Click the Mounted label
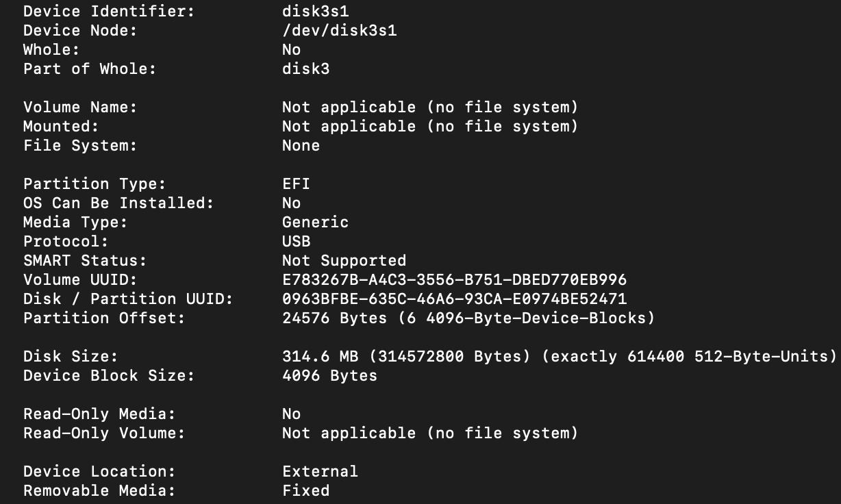Image resolution: width=841 pixels, height=504 pixels. point(61,126)
